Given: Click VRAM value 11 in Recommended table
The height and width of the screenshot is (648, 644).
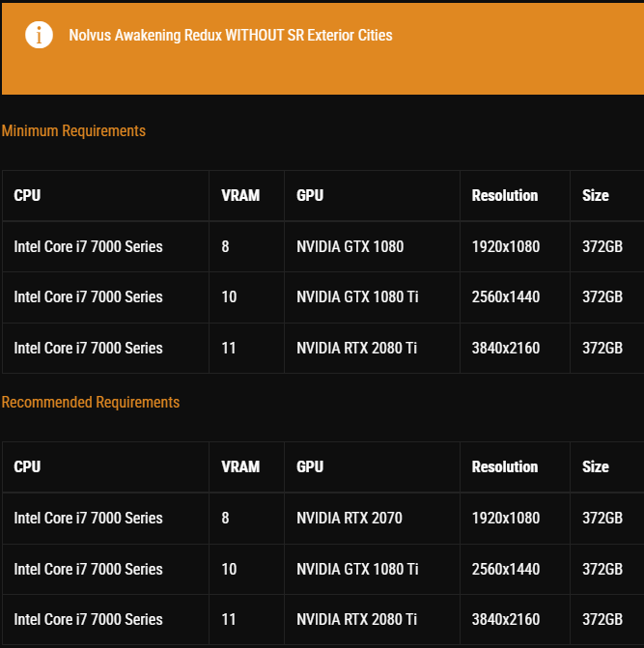Looking at the screenshot, I should [229, 619].
